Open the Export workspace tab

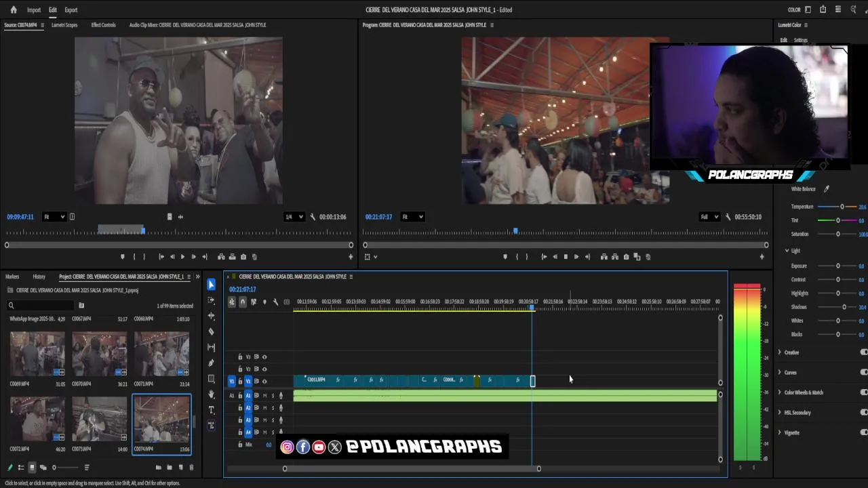(71, 10)
